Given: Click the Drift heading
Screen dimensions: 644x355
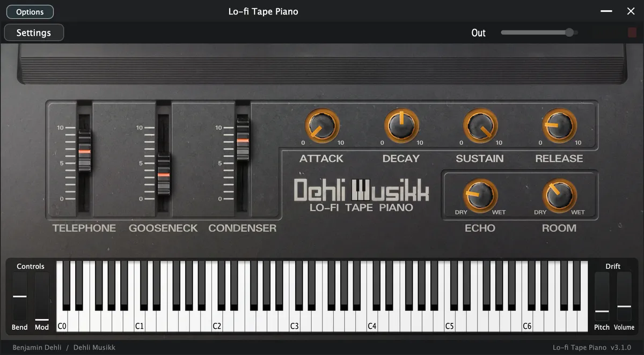Looking at the screenshot, I should click(613, 266).
